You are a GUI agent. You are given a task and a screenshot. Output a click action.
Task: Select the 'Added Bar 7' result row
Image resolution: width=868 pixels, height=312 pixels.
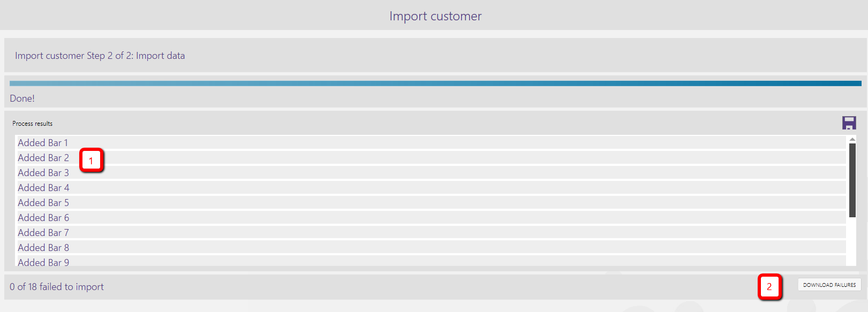[x=431, y=233]
